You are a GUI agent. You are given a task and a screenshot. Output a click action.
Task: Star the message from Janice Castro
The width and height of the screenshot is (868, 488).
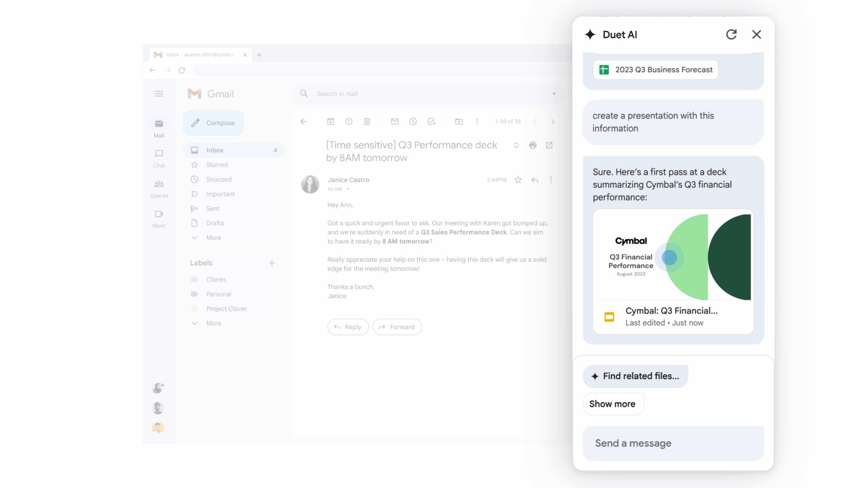click(518, 180)
